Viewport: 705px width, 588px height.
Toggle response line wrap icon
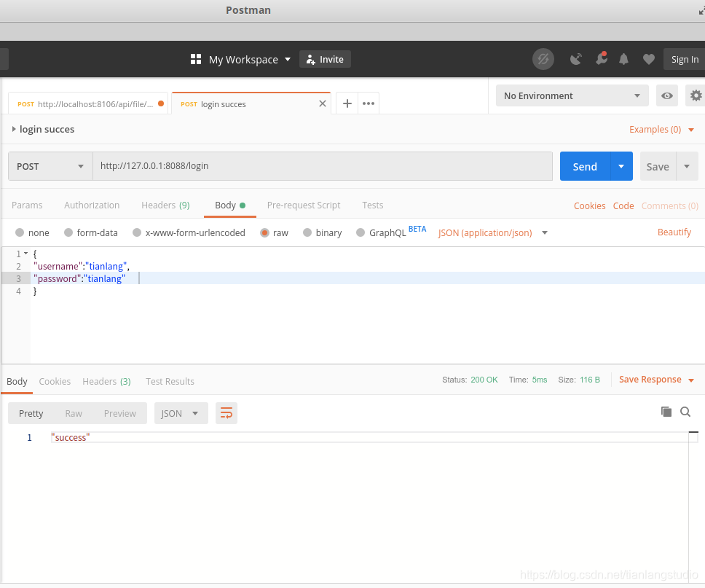click(227, 413)
